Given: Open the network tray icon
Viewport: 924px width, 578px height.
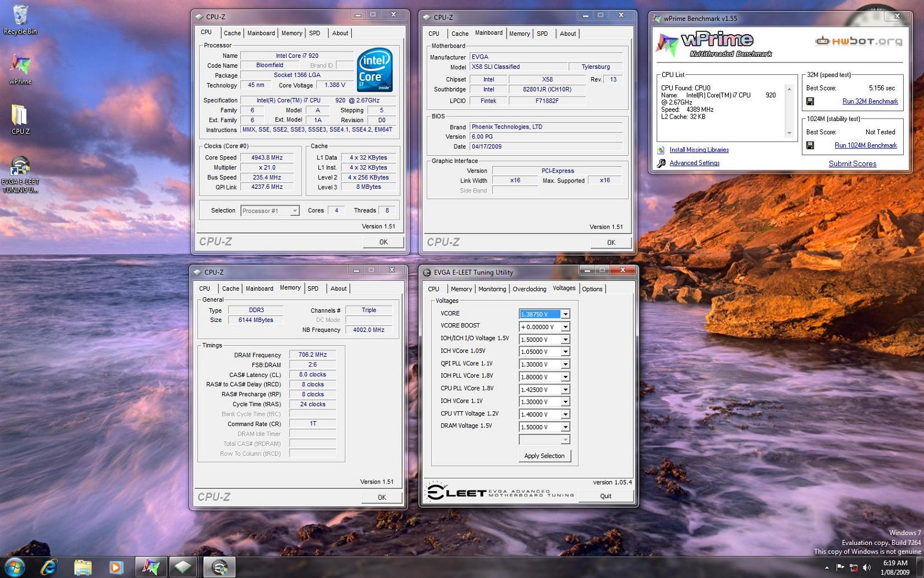Looking at the screenshot, I should pos(853,568).
